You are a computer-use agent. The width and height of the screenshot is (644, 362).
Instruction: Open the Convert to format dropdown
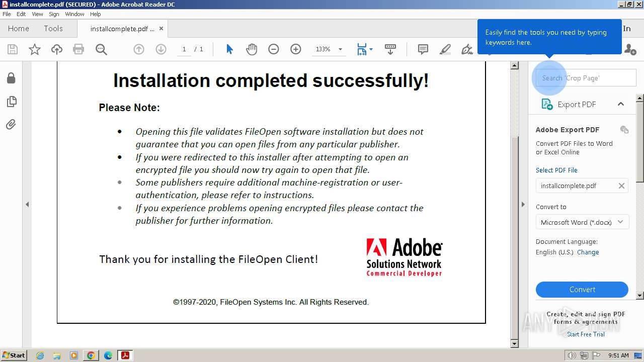(x=582, y=222)
